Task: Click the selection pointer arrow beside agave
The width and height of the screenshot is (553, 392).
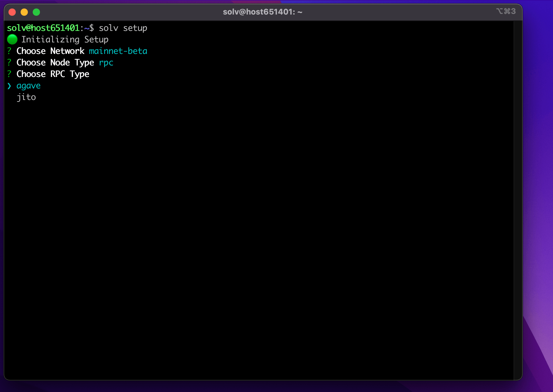Action: [9, 86]
